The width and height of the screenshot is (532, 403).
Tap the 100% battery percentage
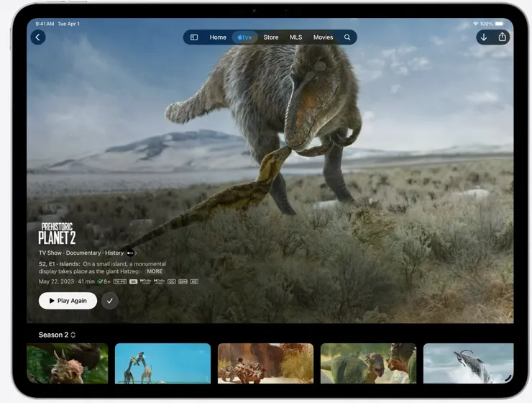tap(486, 24)
